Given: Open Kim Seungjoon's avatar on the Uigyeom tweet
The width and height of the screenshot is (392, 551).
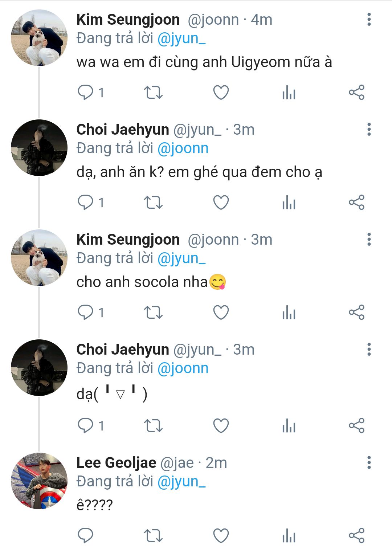Looking at the screenshot, I should coord(39,38).
